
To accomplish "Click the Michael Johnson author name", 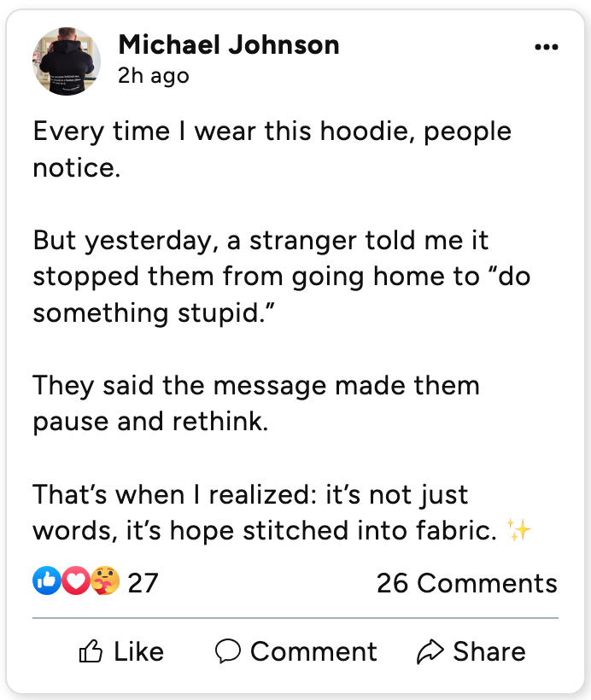I will click(228, 44).
